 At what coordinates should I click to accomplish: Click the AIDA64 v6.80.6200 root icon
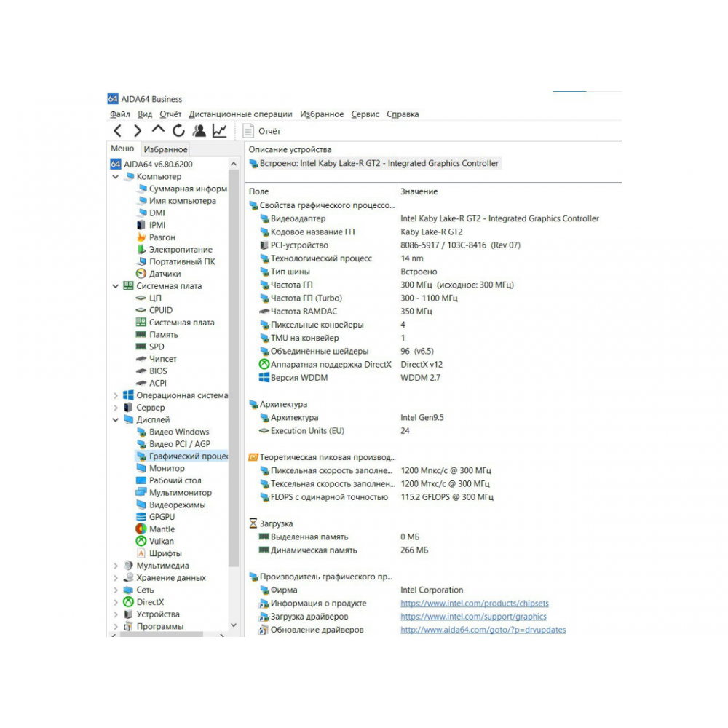116,164
